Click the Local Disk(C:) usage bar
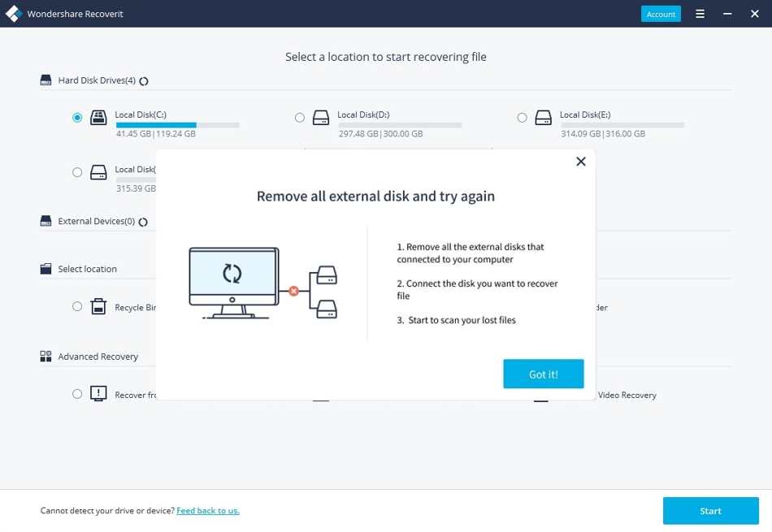The height and width of the screenshot is (532, 772). pos(178,125)
